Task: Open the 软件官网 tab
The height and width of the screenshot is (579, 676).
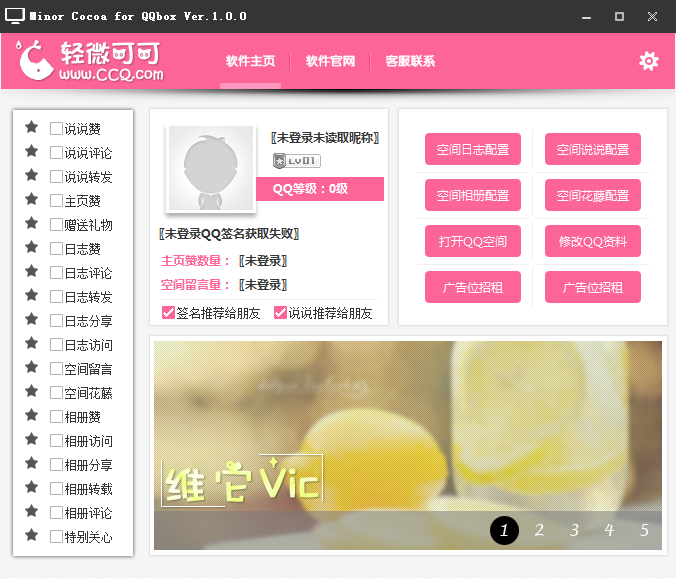Action: pos(330,61)
